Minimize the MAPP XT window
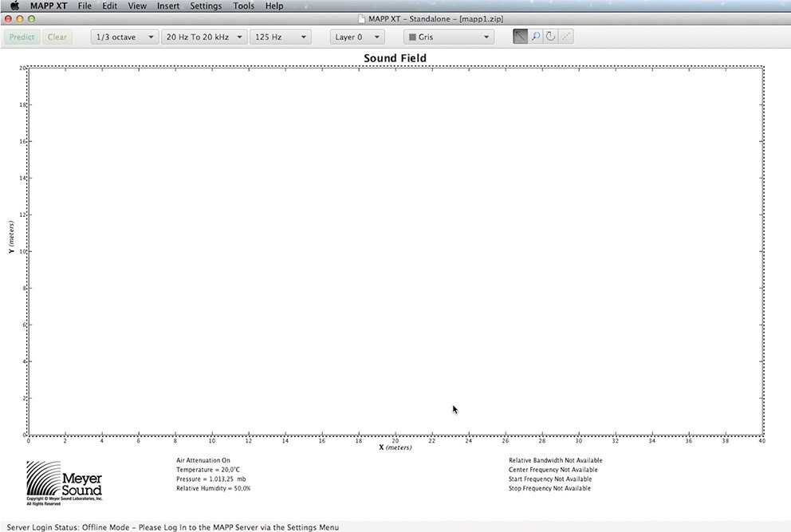This screenshot has width=791, height=532. (20, 18)
